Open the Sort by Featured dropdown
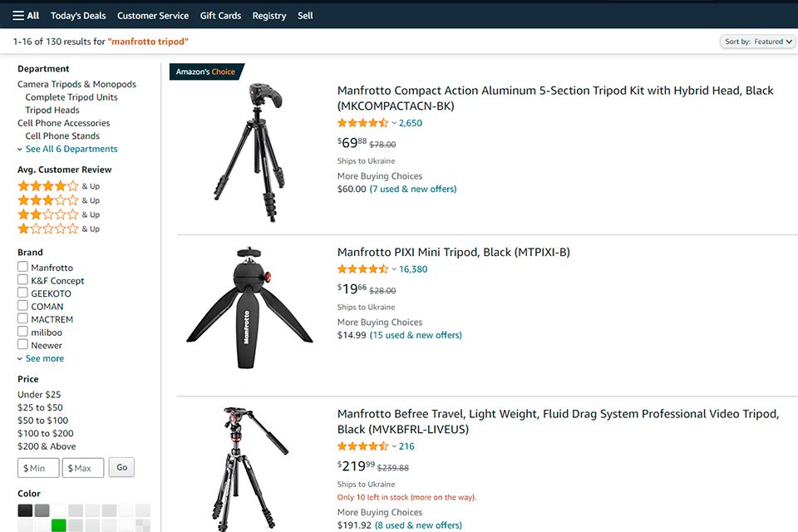Viewport: 798px width, 532px height. [758, 42]
